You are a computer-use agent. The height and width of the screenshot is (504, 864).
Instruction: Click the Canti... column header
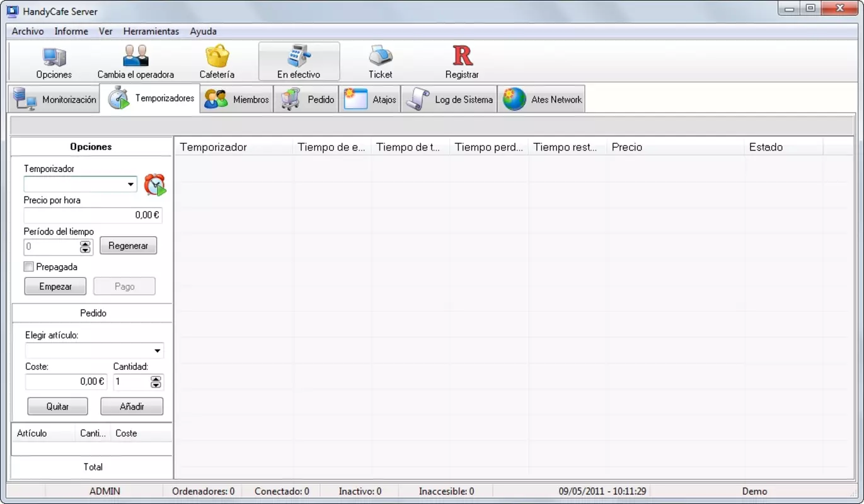(x=93, y=433)
